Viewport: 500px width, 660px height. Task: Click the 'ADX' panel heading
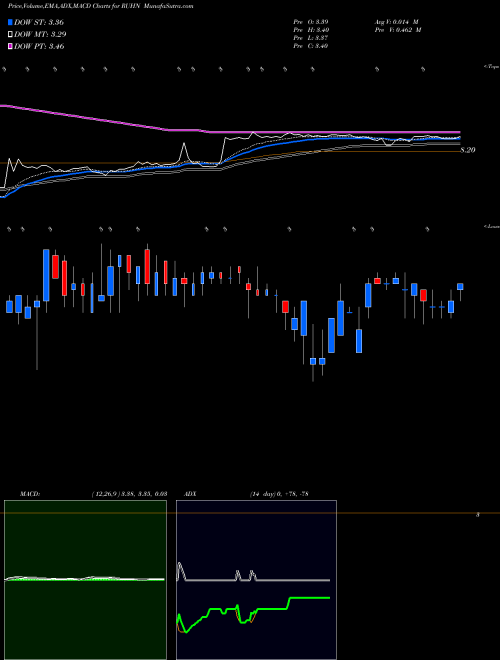pos(190,494)
